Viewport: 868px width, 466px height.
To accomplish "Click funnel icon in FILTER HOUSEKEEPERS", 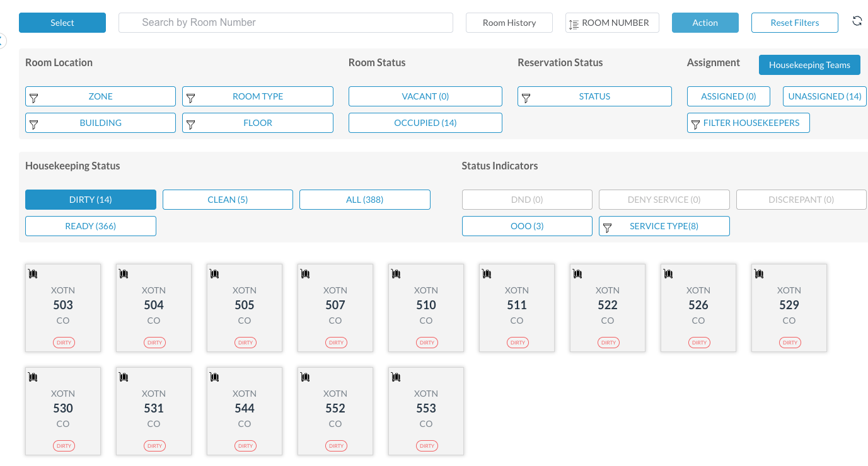I will click(695, 124).
